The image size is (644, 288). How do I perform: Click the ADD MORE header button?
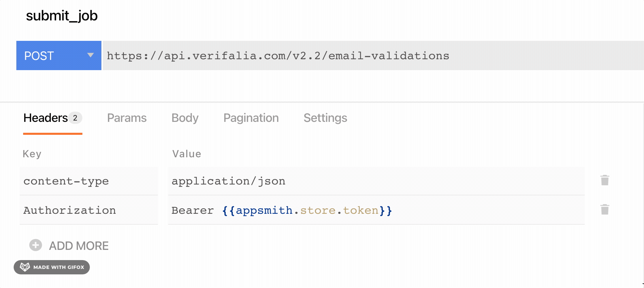[79, 246]
